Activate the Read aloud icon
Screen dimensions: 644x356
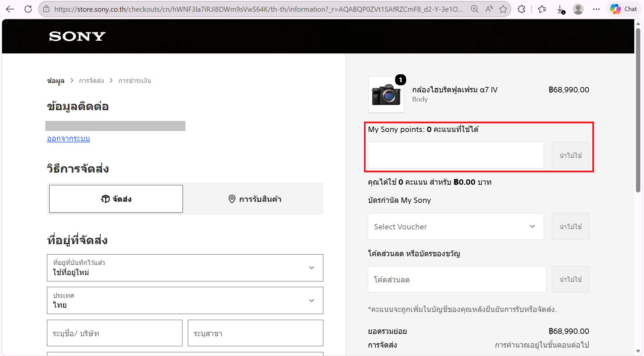coord(489,9)
